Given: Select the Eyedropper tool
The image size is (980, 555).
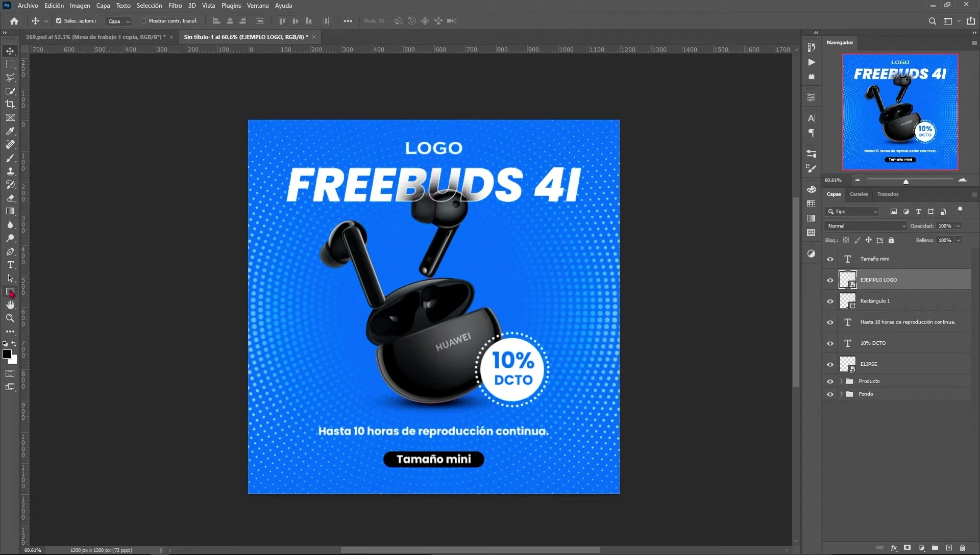Looking at the screenshot, I should (x=10, y=131).
